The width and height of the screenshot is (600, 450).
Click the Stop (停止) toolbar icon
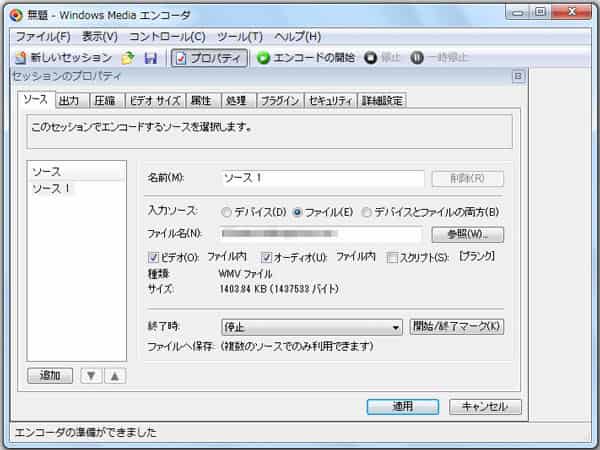point(370,58)
